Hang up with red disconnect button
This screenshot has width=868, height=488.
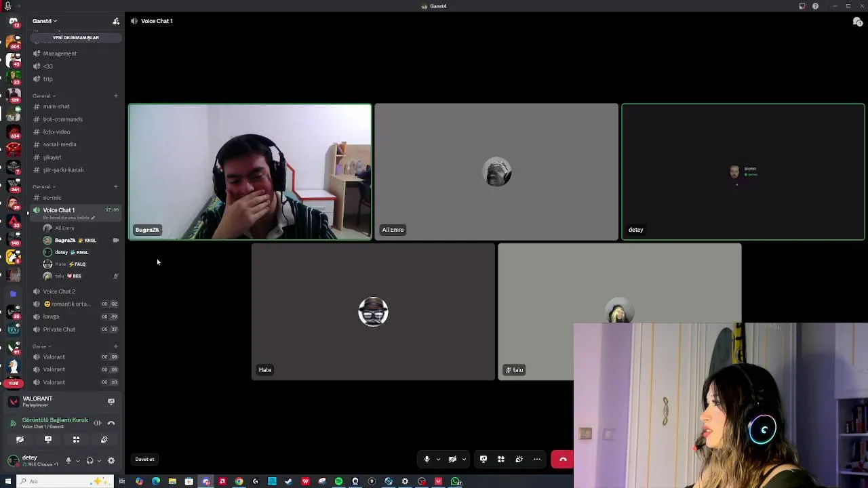pos(562,459)
